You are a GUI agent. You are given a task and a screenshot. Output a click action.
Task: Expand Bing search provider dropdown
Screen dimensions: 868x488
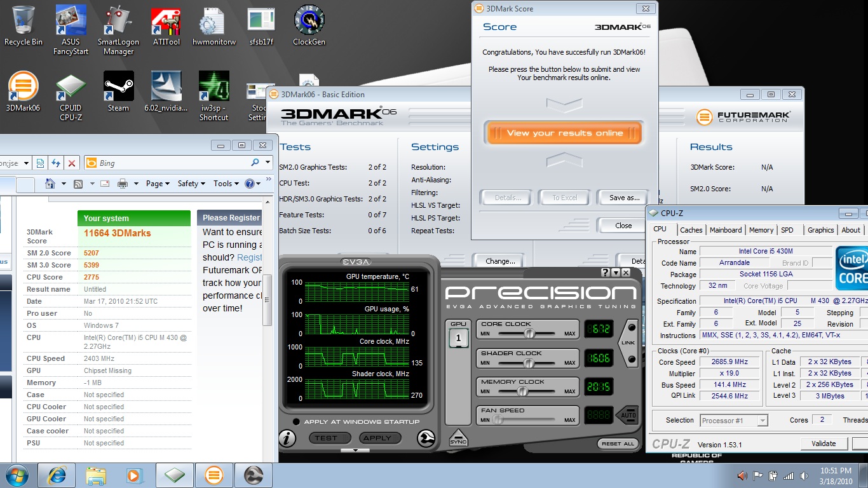(x=267, y=163)
